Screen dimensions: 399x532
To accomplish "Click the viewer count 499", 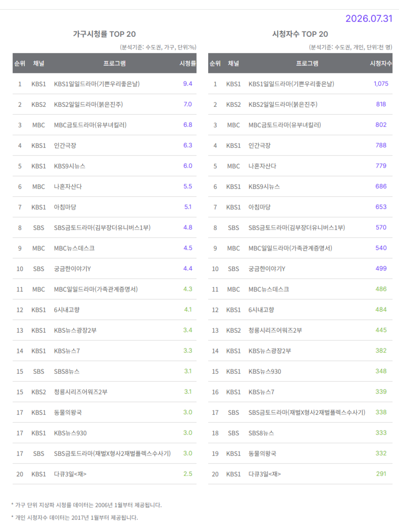I will pyautogui.click(x=381, y=268).
